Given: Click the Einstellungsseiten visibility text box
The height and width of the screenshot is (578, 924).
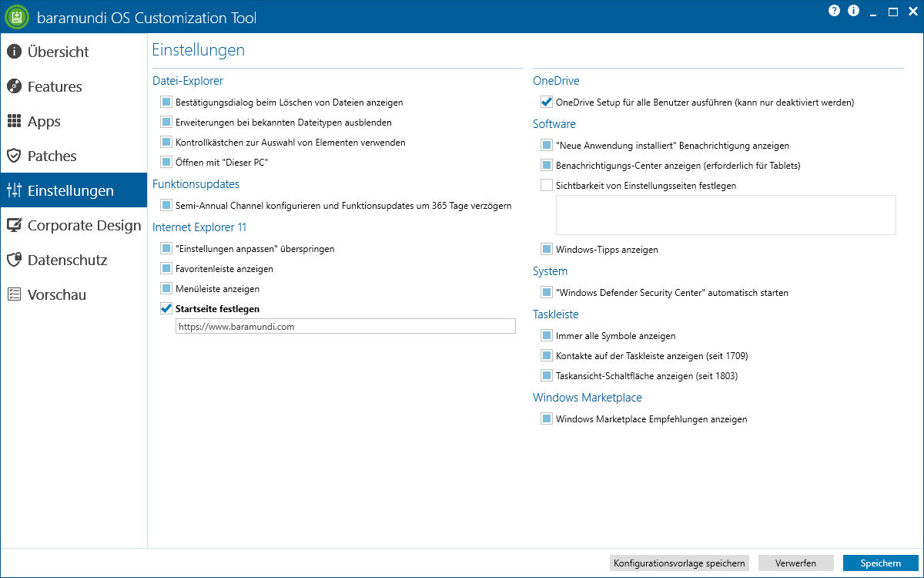Looking at the screenshot, I should pyautogui.click(x=726, y=215).
